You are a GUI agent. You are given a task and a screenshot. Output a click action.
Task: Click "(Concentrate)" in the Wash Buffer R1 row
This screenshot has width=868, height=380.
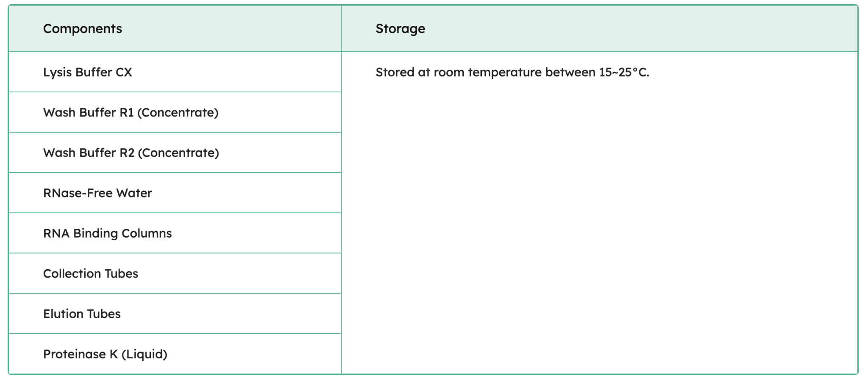click(x=178, y=113)
